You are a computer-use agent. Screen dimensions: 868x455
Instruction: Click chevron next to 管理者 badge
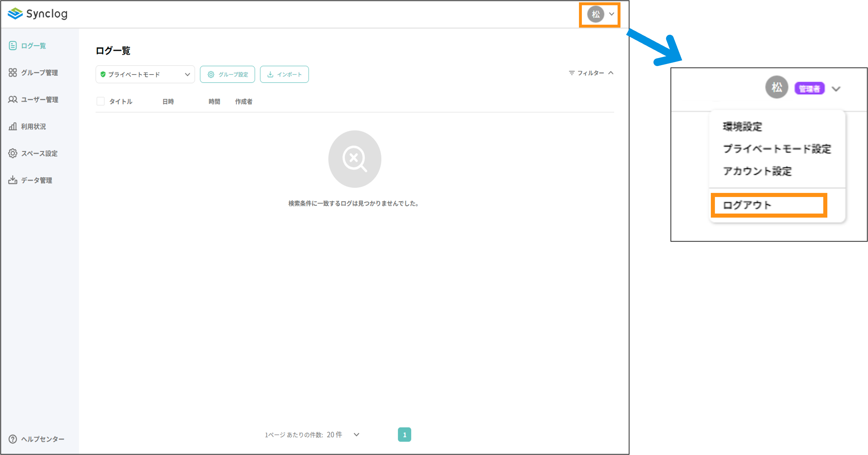[x=836, y=89]
